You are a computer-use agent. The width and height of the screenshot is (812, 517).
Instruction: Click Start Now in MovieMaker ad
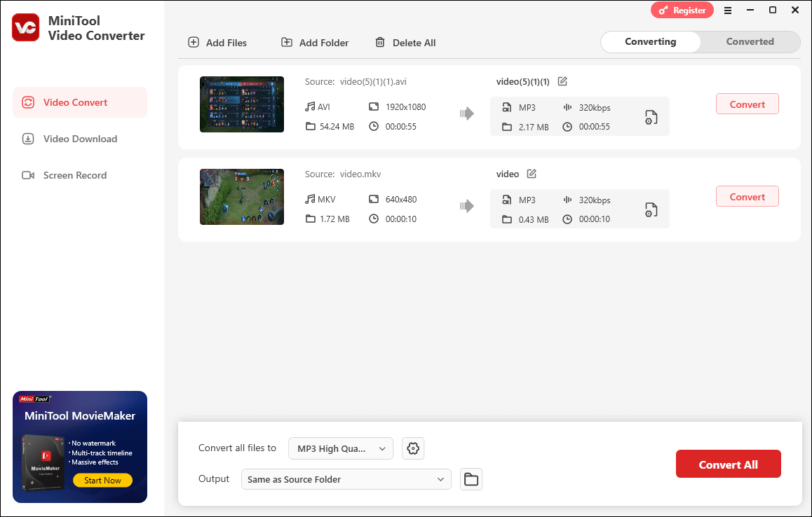click(x=102, y=481)
